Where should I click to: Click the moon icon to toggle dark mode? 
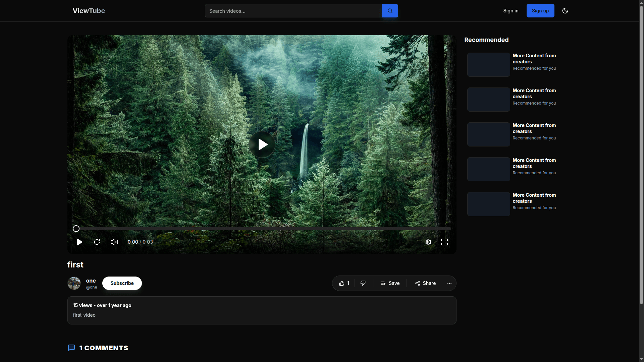click(565, 11)
